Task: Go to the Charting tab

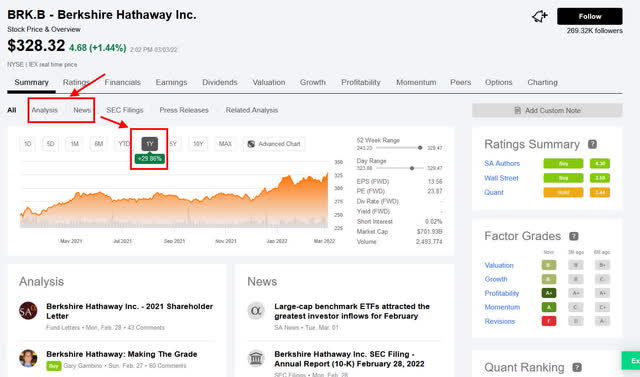Action: pyautogui.click(x=542, y=82)
